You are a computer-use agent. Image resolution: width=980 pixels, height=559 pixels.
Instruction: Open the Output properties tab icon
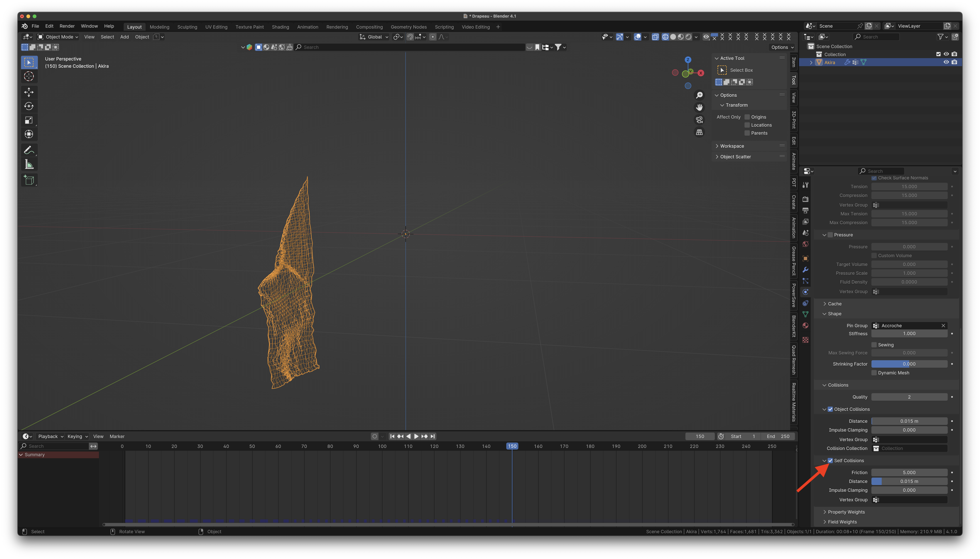805,210
